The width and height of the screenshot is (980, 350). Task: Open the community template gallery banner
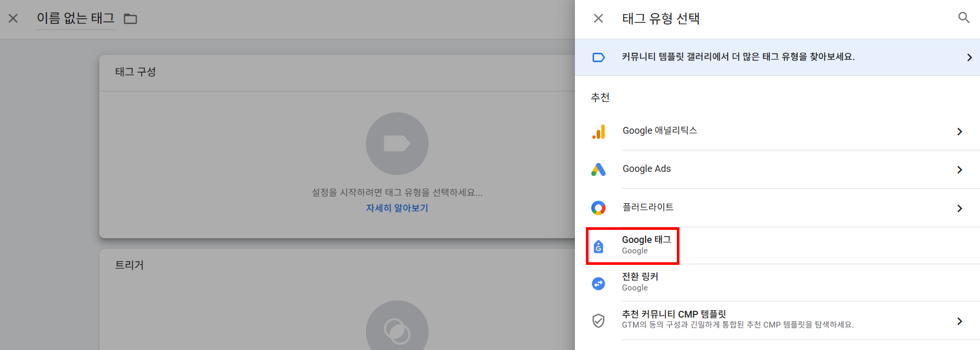tap(777, 57)
